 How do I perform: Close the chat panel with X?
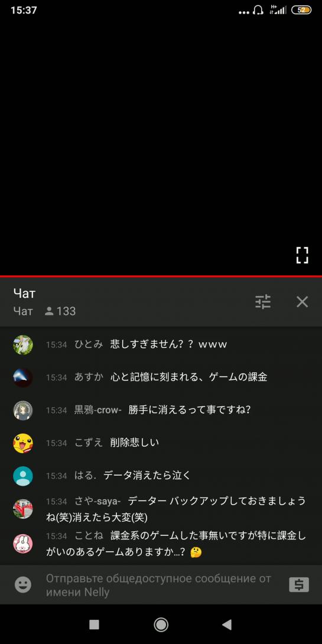303,302
